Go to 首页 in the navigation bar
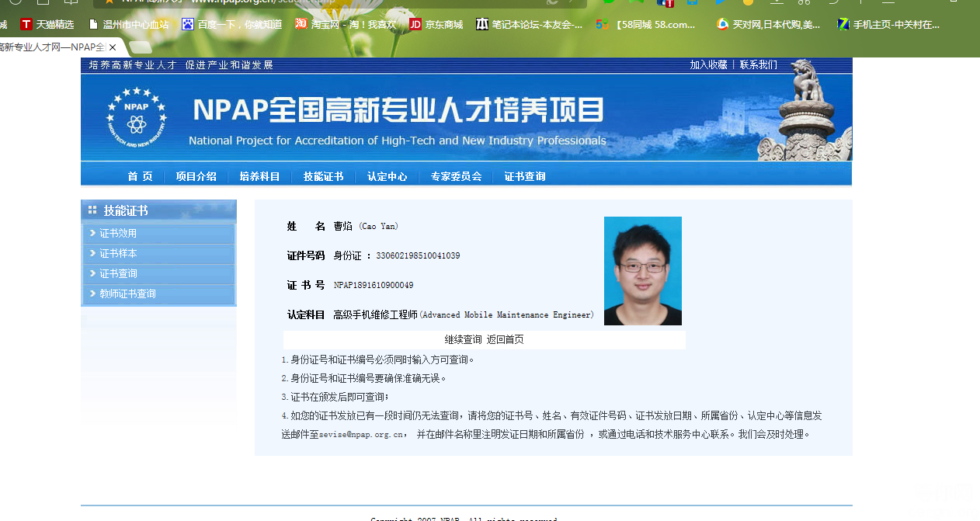Viewport: 980px width, 521px height. [141, 176]
